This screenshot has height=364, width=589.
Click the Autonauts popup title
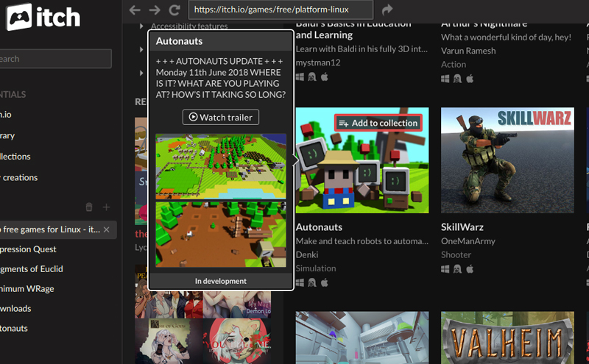(x=179, y=41)
